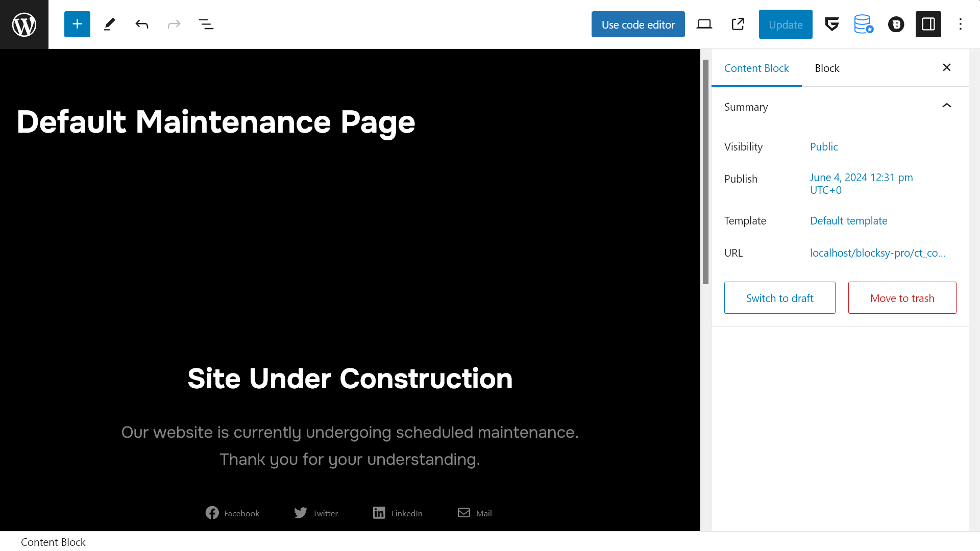Click the WordPress logo icon
This screenshot has height=551, width=980.
pyautogui.click(x=24, y=24)
